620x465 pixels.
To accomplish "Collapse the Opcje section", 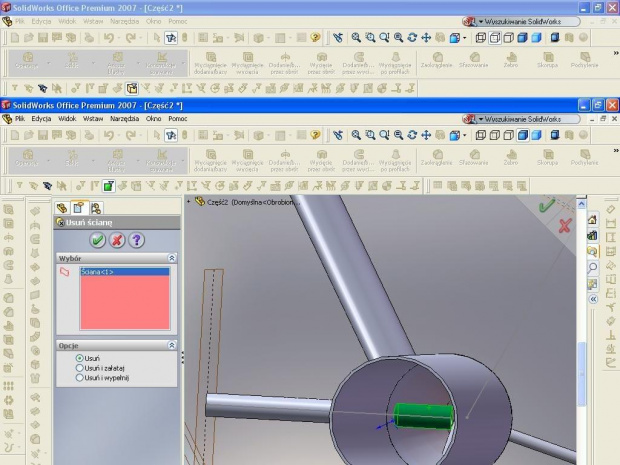I will (171, 345).
